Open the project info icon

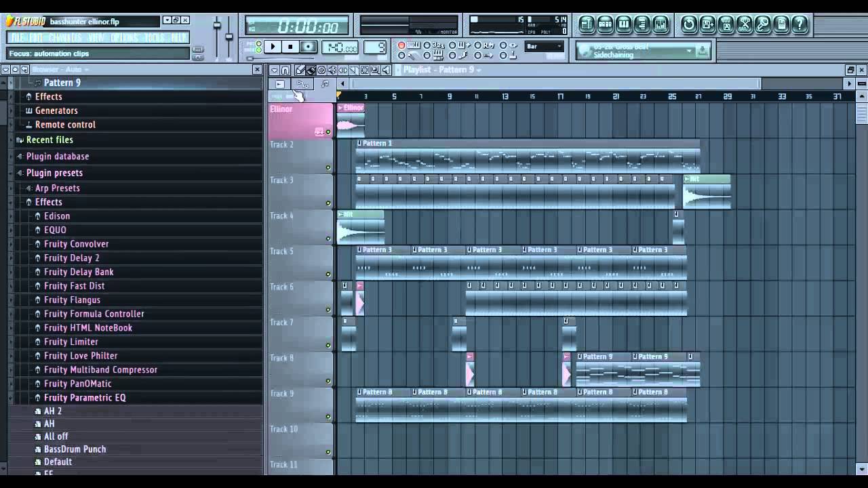click(x=781, y=24)
